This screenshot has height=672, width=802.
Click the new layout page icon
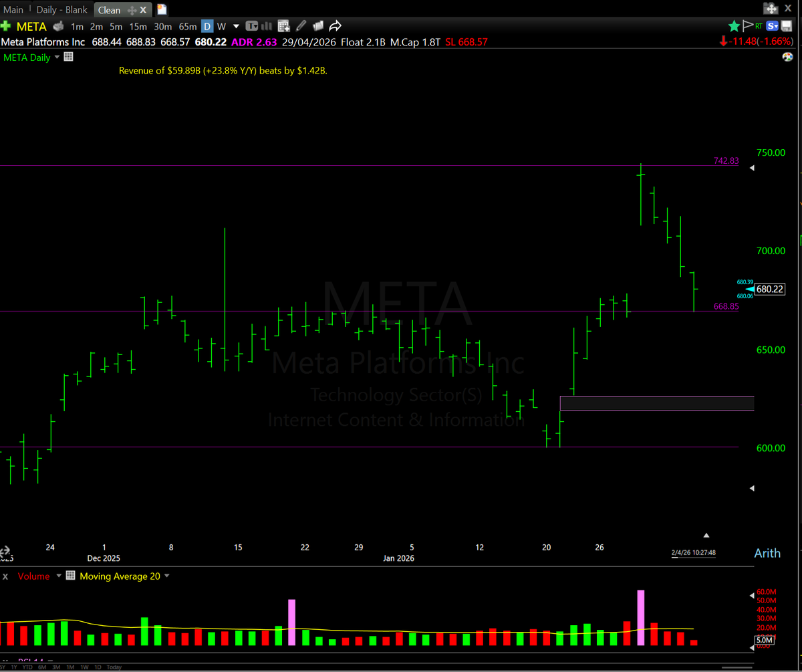tap(162, 10)
